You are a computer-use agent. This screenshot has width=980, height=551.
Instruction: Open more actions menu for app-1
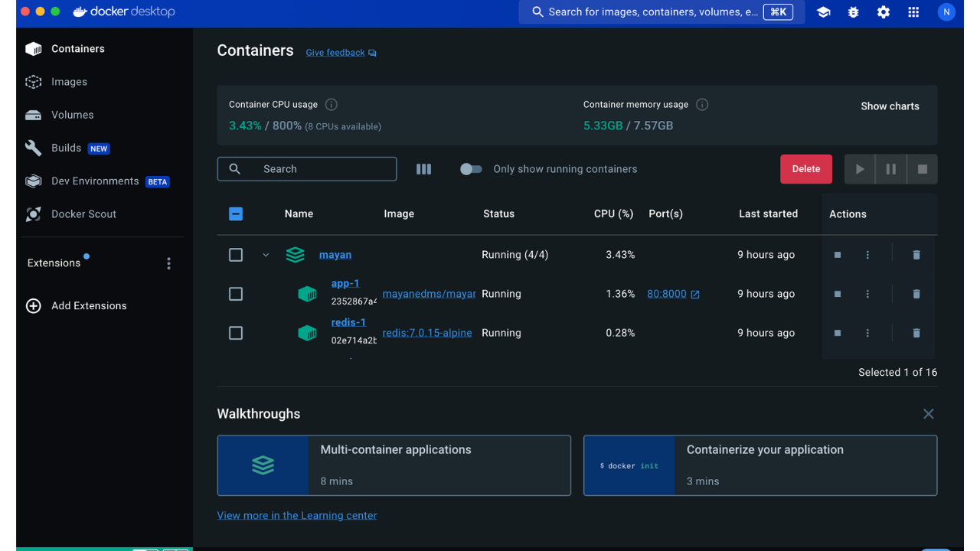click(x=867, y=294)
